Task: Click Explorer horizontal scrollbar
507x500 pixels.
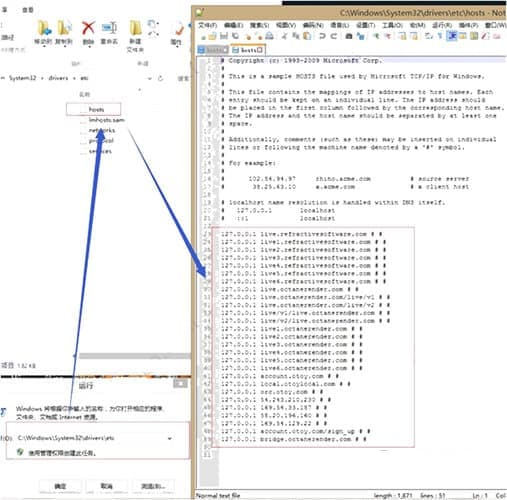Action: click(135, 356)
